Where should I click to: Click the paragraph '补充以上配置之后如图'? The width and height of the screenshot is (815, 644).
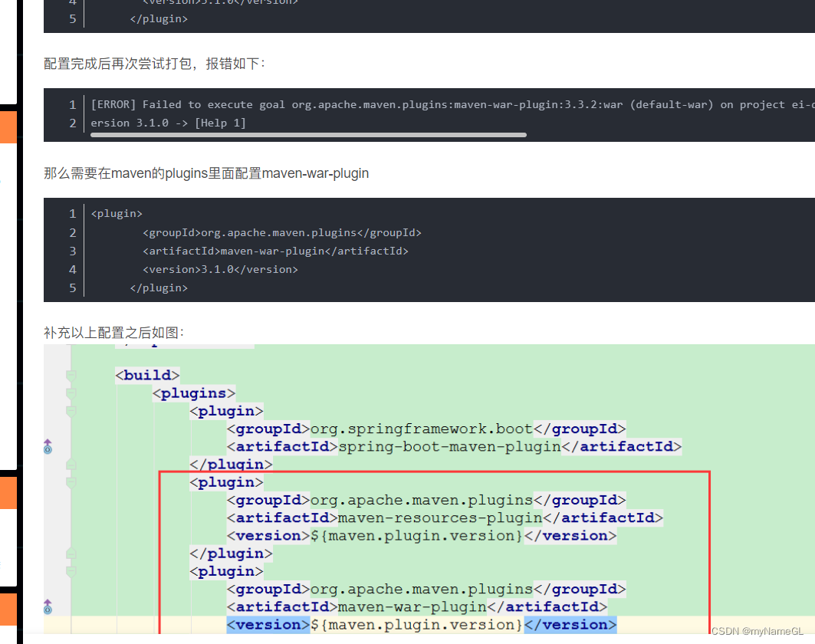coord(113,333)
